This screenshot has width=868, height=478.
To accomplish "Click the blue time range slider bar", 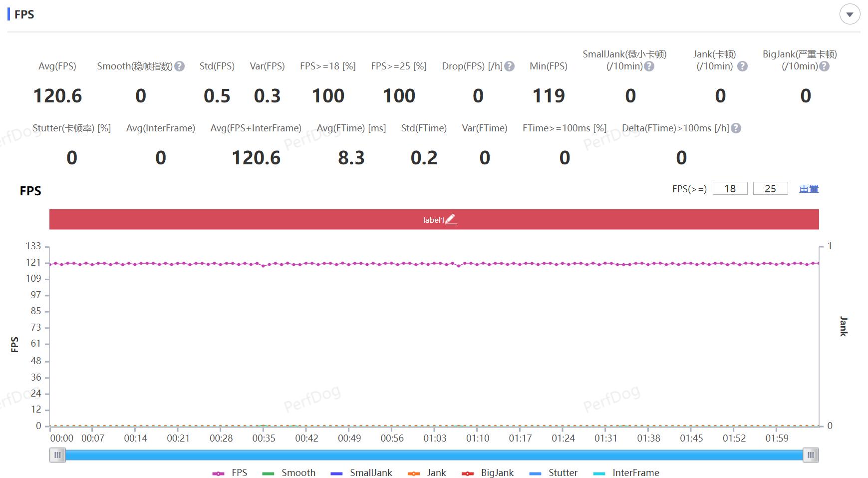I will (x=434, y=455).
